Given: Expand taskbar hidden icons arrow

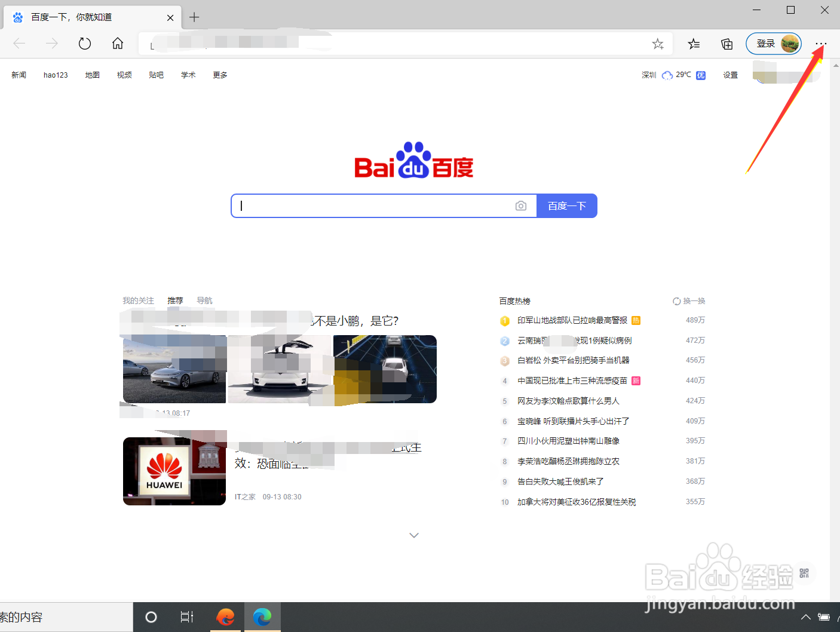Looking at the screenshot, I should (806, 617).
